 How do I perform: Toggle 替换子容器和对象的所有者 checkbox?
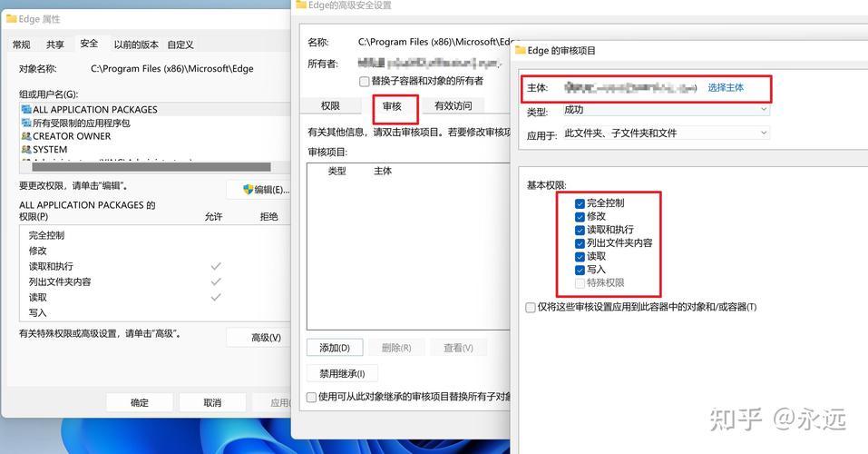(364, 82)
